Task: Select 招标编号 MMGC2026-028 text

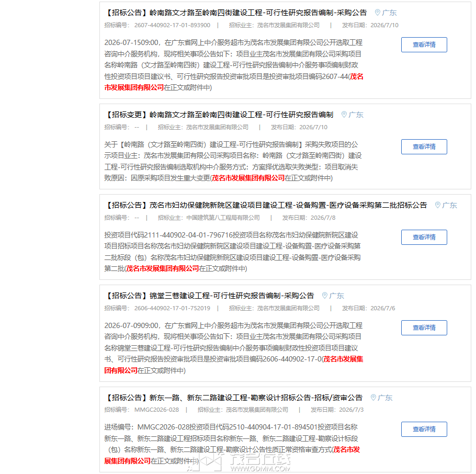Action: coord(141,410)
